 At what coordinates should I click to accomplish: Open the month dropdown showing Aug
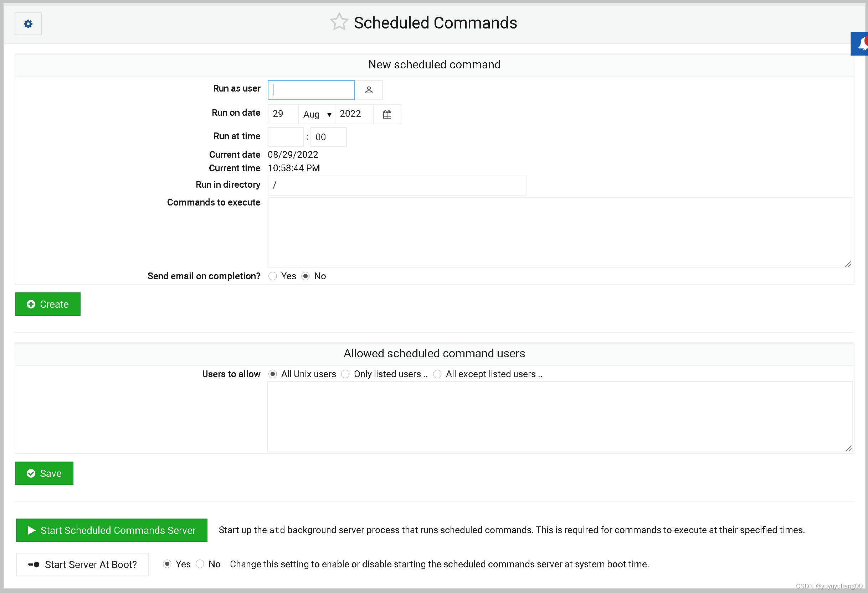pos(317,114)
